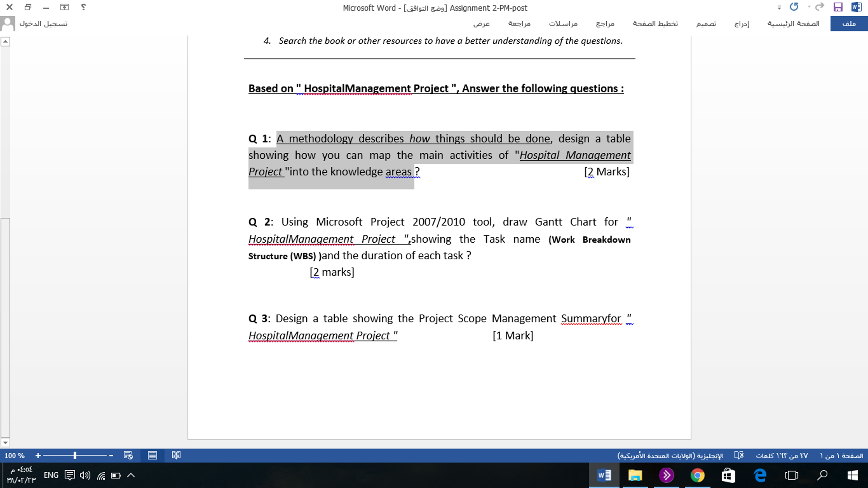
Task: Open File Explorer from the taskbar
Action: [635, 475]
